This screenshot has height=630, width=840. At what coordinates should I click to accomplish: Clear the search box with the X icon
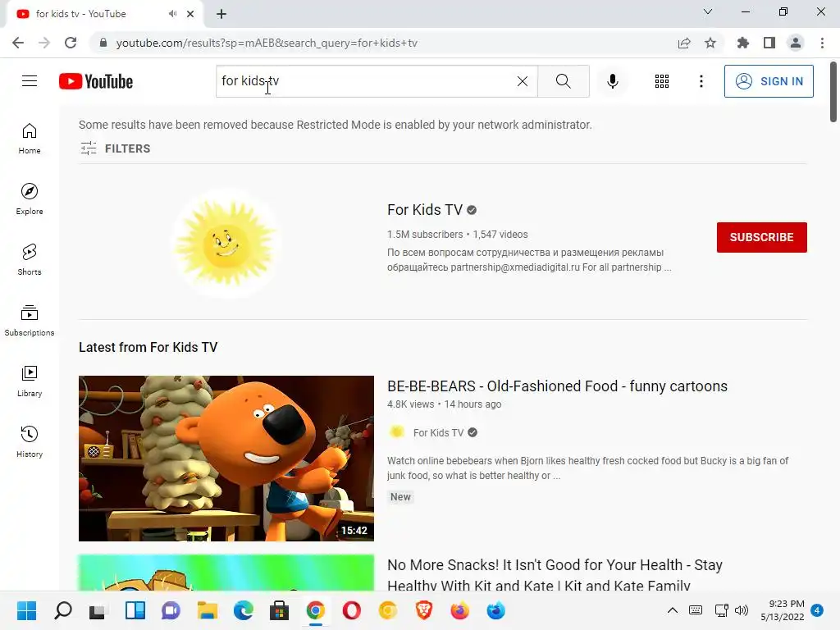[x=523, y=81]
